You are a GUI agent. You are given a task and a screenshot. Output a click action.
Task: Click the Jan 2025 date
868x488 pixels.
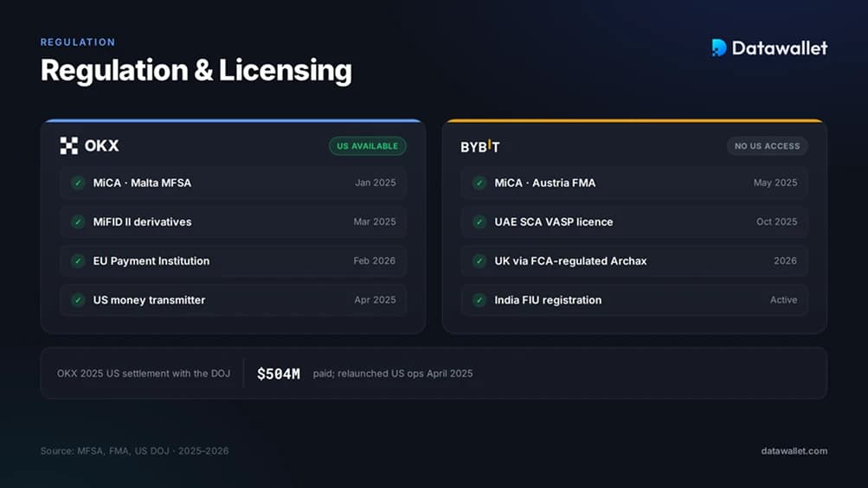[x=376, y=183]
